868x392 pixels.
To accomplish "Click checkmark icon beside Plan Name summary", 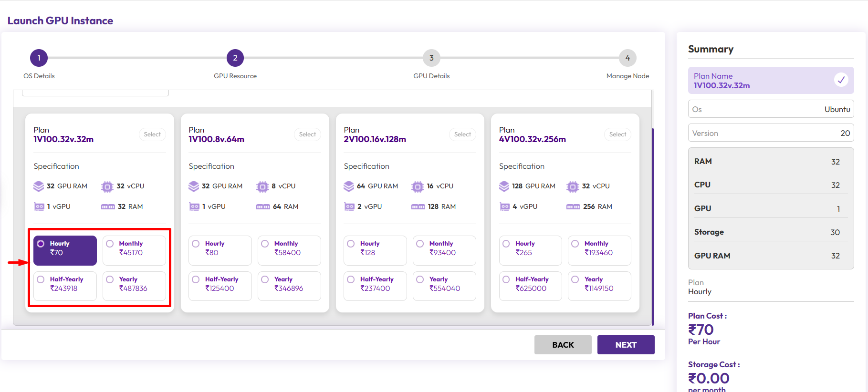I will pyautogui.click(x=841, y=80).
